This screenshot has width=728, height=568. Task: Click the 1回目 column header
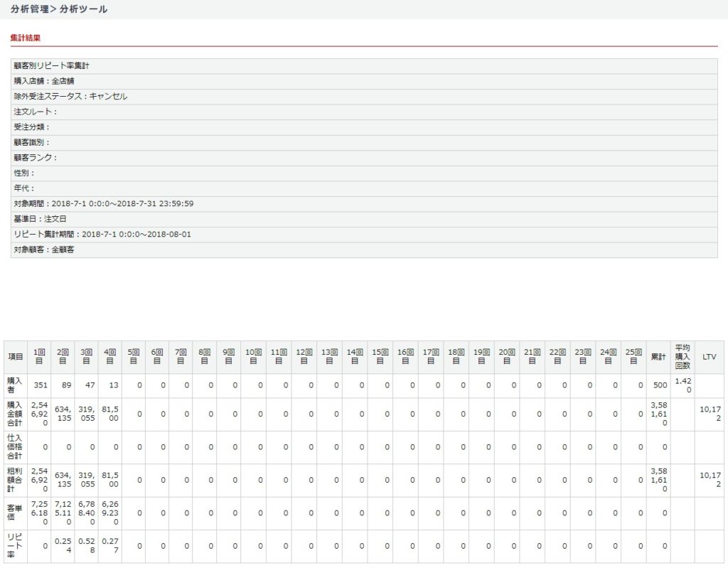click(x=40, y=357)
